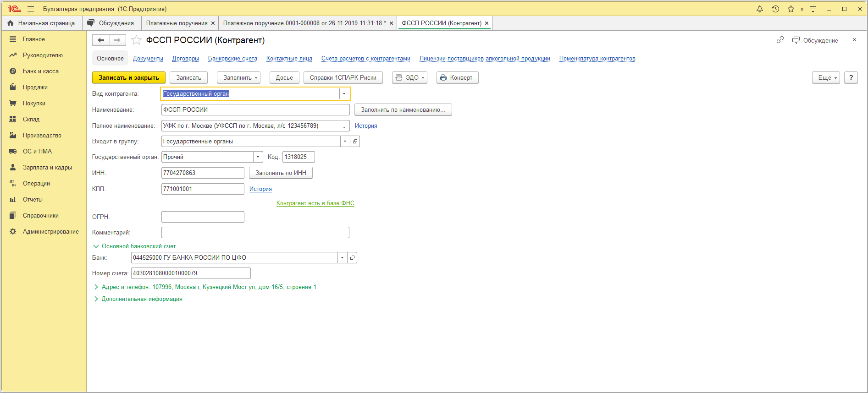Open Справки 1СПАРК Риски

(343, 78)
